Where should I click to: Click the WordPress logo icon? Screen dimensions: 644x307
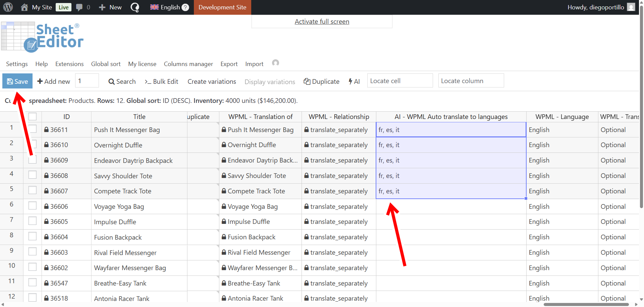(x=8, y=7)
